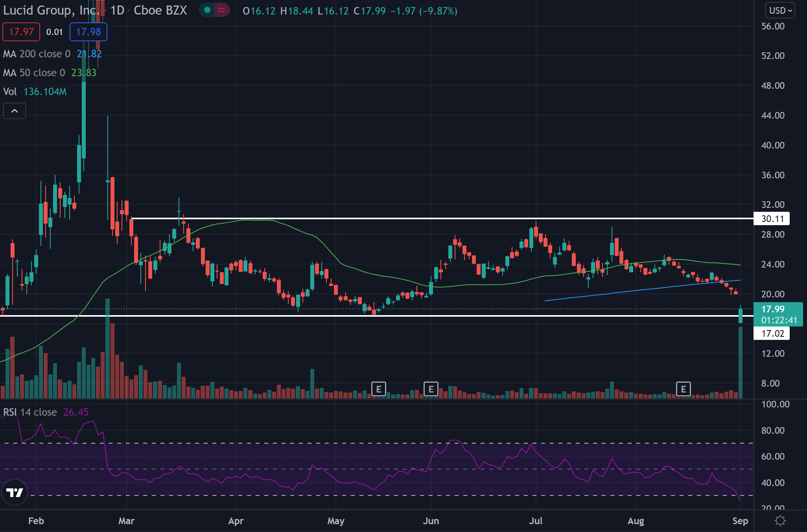Collapse the indicator legend with the chevron button

(x=15, y=111)
